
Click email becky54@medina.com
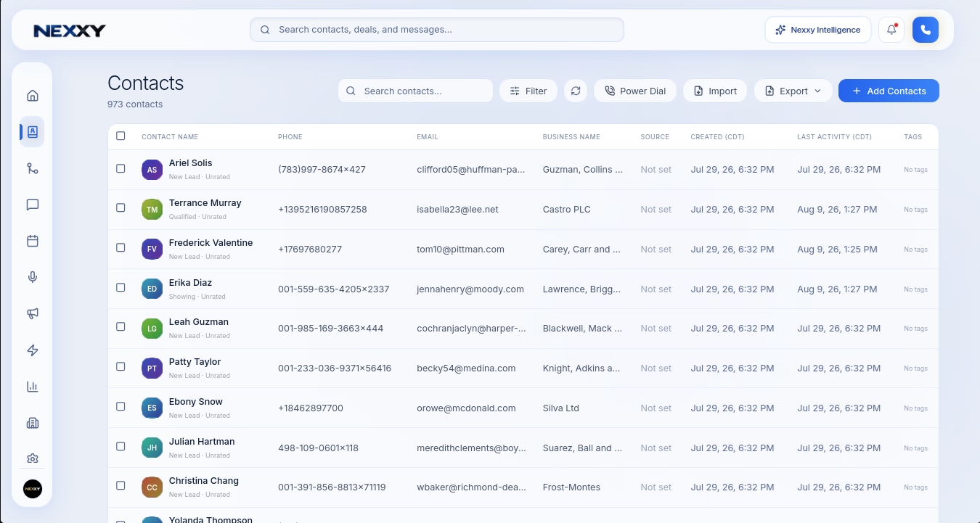[x=466, y=368]
